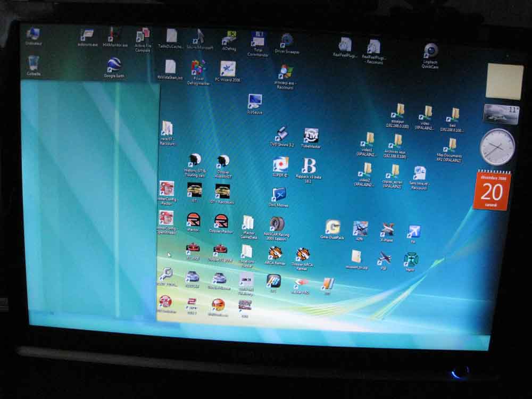532x399 pixels.
Task: Open the Ordinateur desktop icon
Action: point(33,37)
